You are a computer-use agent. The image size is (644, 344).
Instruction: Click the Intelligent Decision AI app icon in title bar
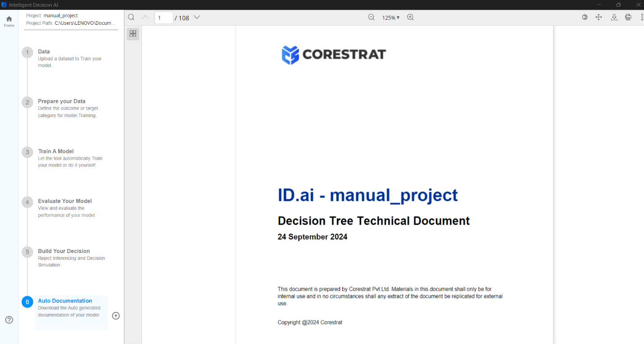[4, 5]
